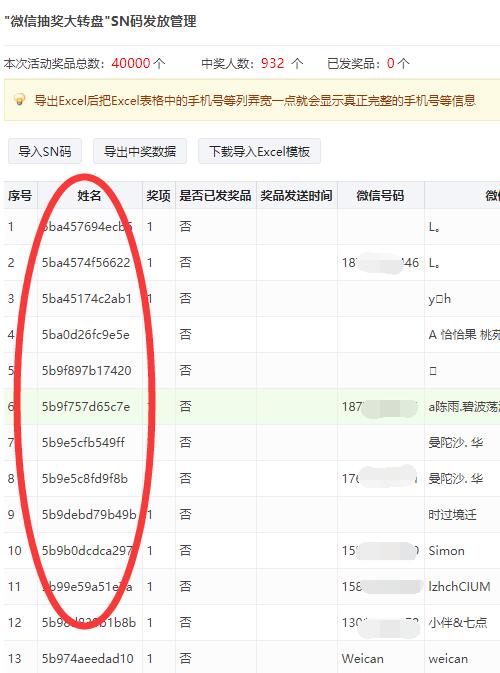Click the 导出中奖数据 button
The image size is (500, 673).
[x=140, y=151]
